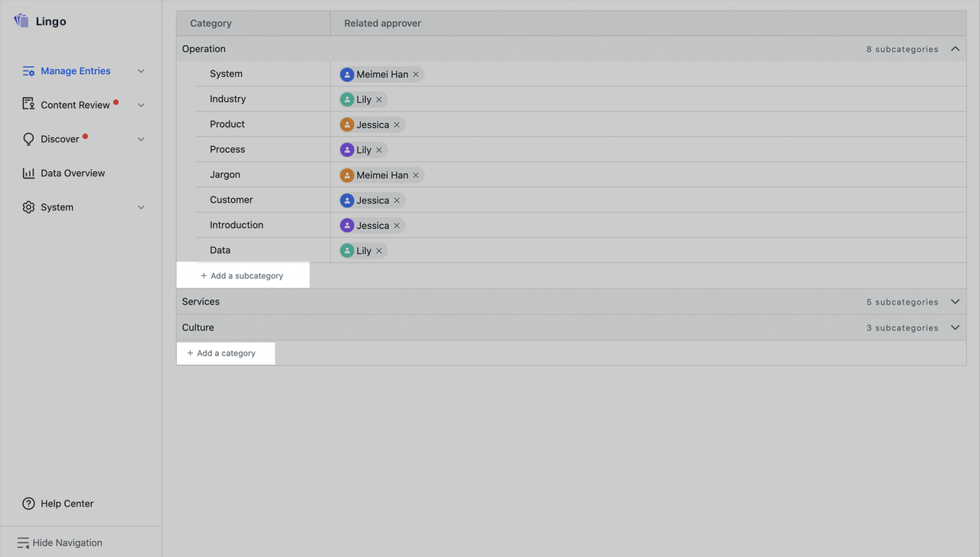980x557 pixels.
Task: Remove Jessica from the Product row
Action: (x=397, y=124)
